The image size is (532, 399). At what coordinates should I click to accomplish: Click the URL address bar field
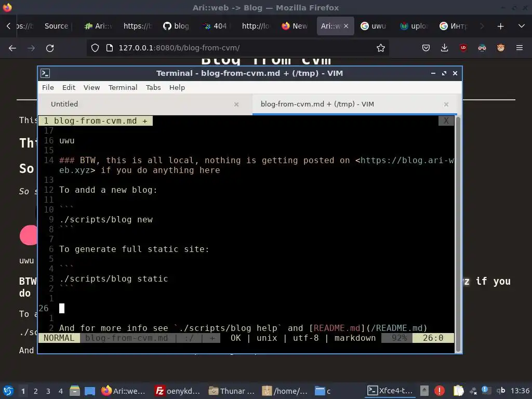point(237,48)
